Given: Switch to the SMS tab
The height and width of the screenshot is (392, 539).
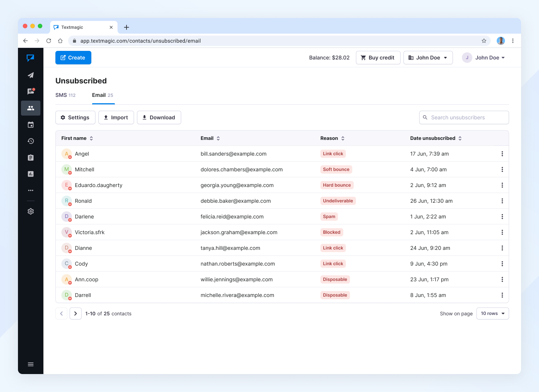Looking at the screenshot, I should click(x=66, y=95).
